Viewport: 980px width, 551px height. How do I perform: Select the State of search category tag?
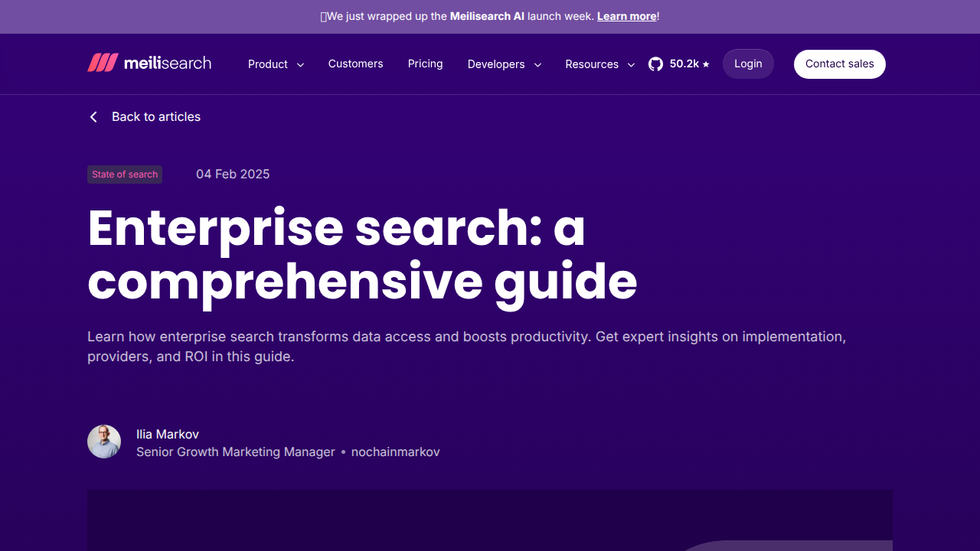pyautogui.click(x=125, y=174)
